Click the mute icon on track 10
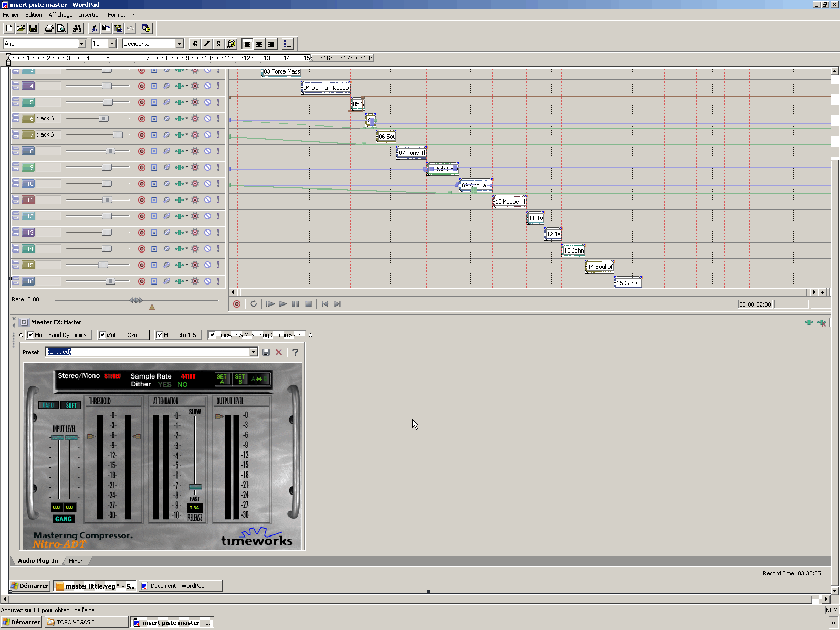Viewport: 840px width, 630px height. click(x=207, y=184)
